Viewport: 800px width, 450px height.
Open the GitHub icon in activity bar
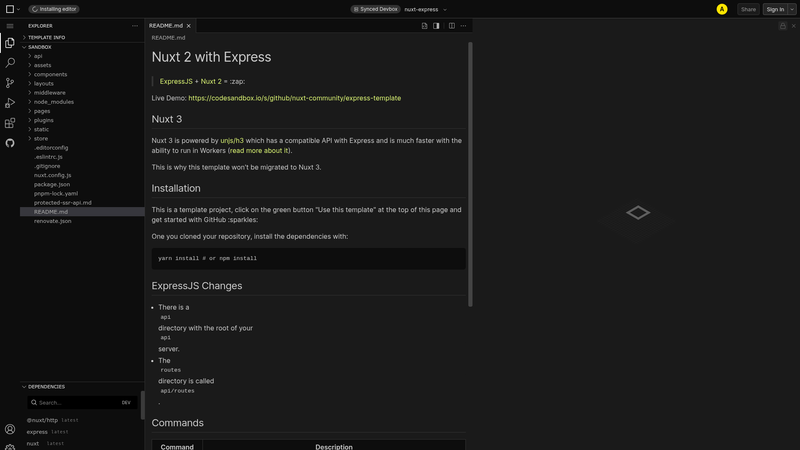click(x=10, y=143)
